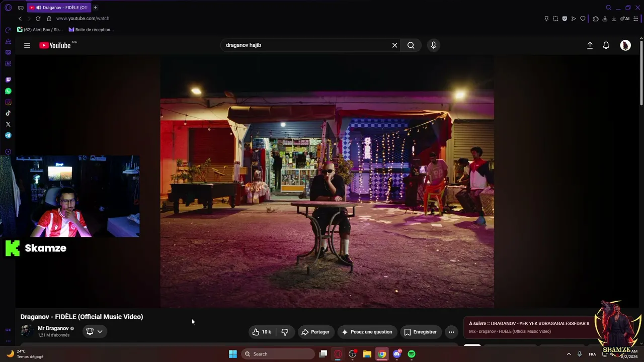Viewport: 644px width, 362px height.
Task: Open Google Chrome from the taskbar
Action: (x=382, y=354)
